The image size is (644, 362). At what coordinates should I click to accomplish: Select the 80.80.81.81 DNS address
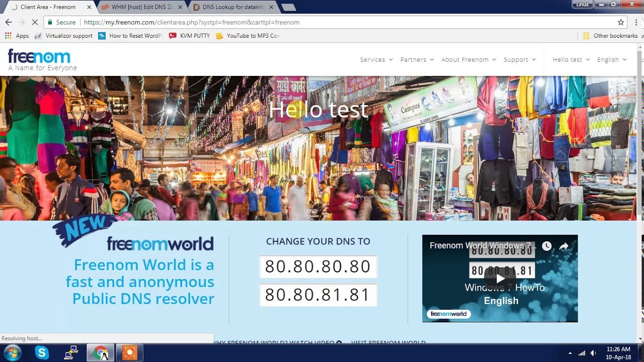pyautogui.click(x=318, y=295)
